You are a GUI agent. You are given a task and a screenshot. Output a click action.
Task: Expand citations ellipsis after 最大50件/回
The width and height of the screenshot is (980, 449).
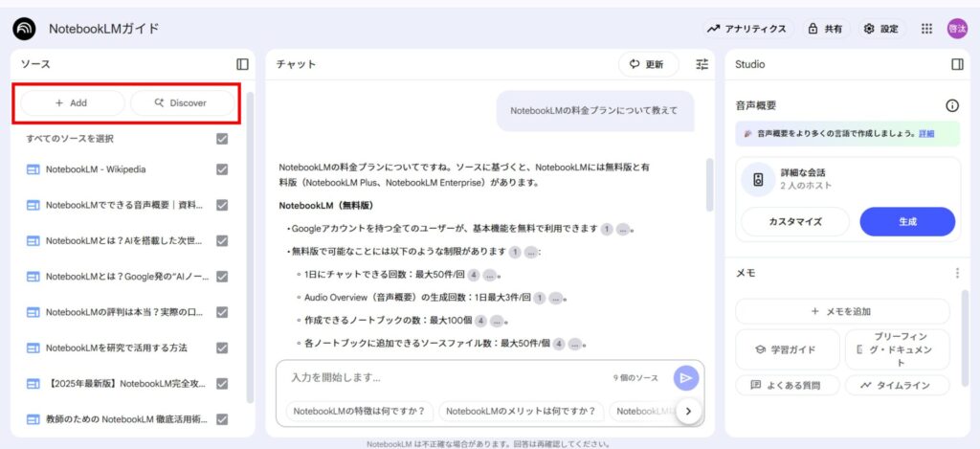(490, 275)
